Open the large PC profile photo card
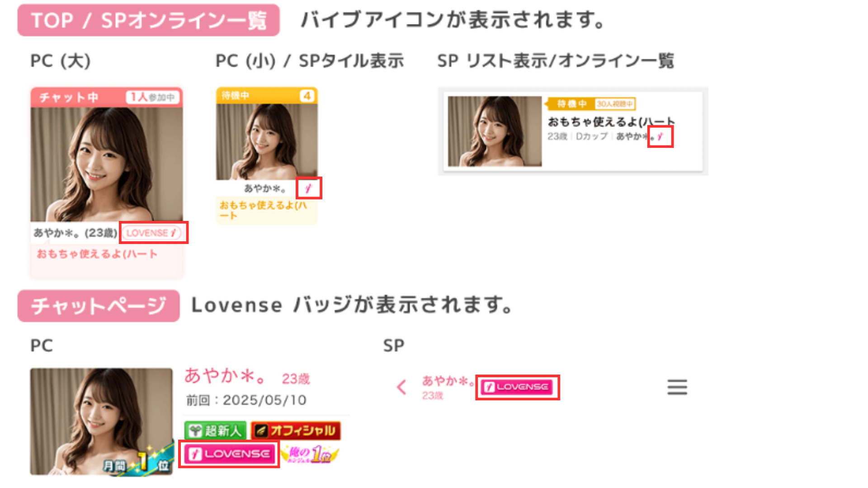868x488 pixels. [x=107, y=164]
